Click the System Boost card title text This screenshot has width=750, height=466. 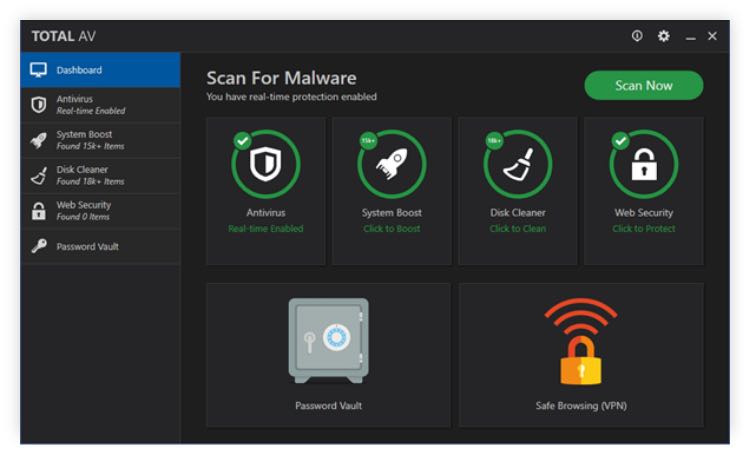392,212
